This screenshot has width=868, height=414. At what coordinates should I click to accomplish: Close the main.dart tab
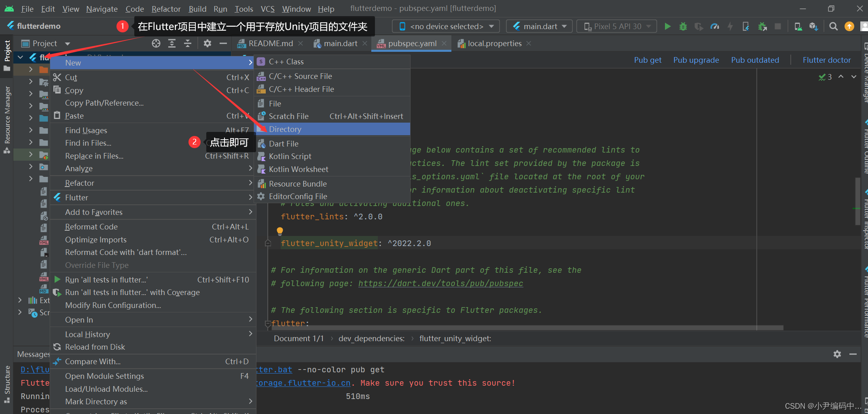[x=365, y=43]
